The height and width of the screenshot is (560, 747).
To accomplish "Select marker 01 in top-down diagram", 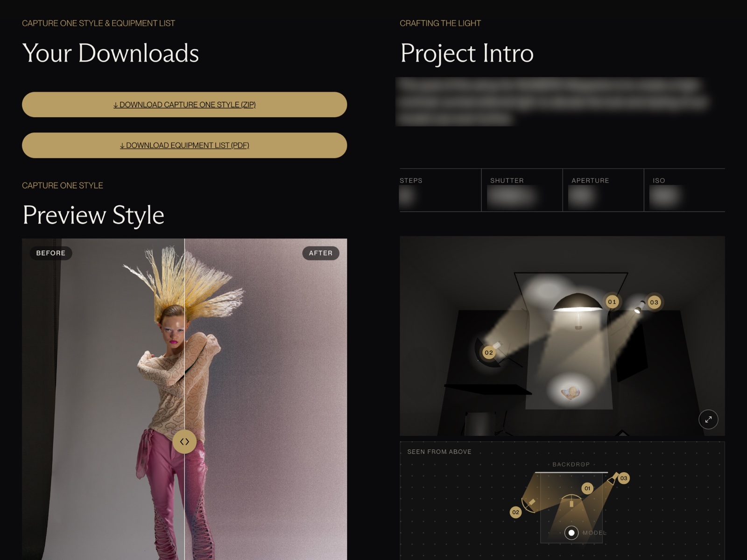I will point(587,488).
